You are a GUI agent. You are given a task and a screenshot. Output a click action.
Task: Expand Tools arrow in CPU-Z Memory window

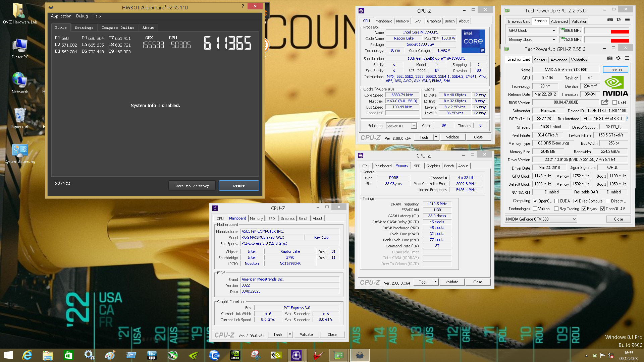point(435,282)
